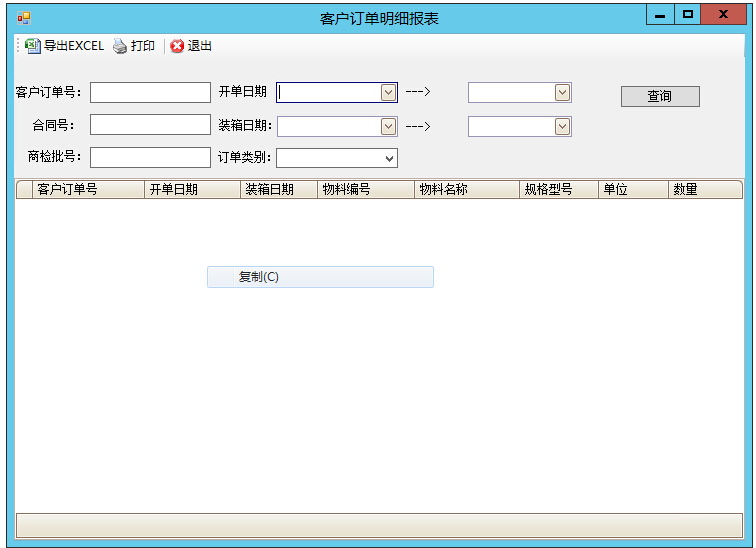The width and height of the screenshot is (756, 548).
Task: Click the 打印 label in toolbar
Action: [x=143, y=46]
